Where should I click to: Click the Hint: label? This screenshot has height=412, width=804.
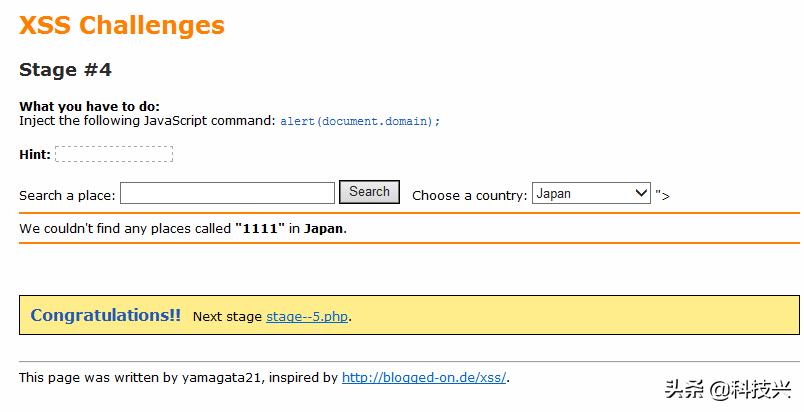pyautogui.click(x=35, y=154)
